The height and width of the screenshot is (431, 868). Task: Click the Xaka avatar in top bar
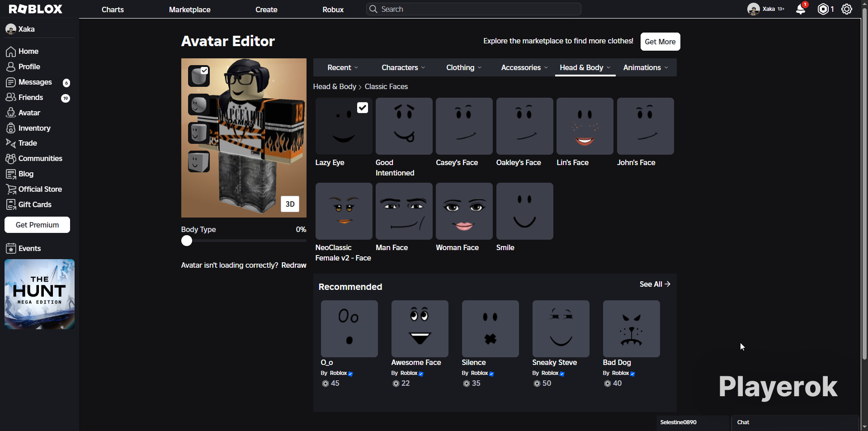coord(753,9)
